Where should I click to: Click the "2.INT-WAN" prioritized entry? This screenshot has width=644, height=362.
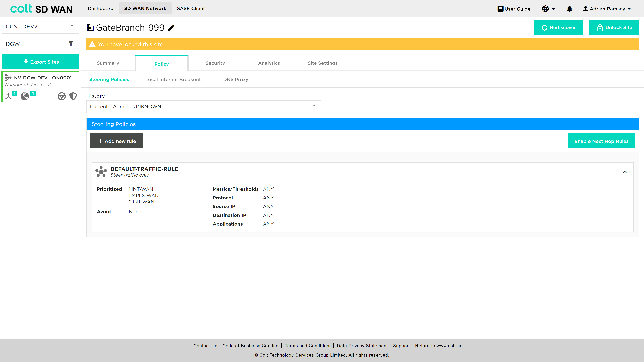pyautogui.click(x=142, y=202)
